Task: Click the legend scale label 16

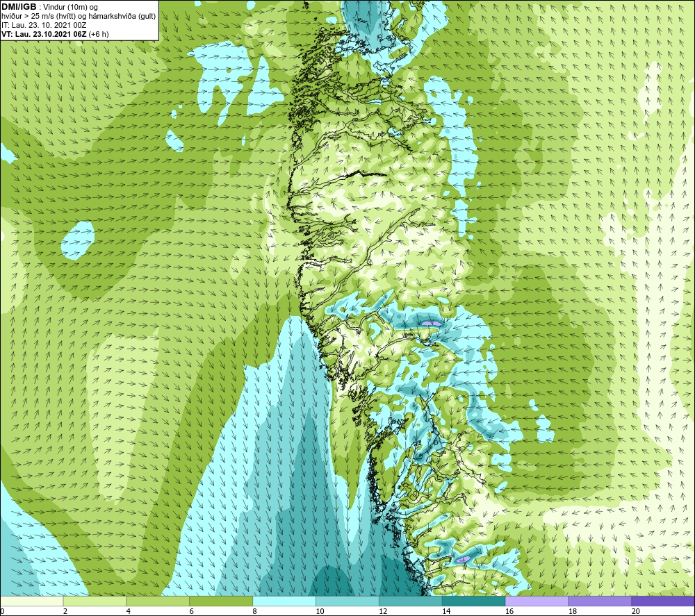Action: [x=509, y=611]
